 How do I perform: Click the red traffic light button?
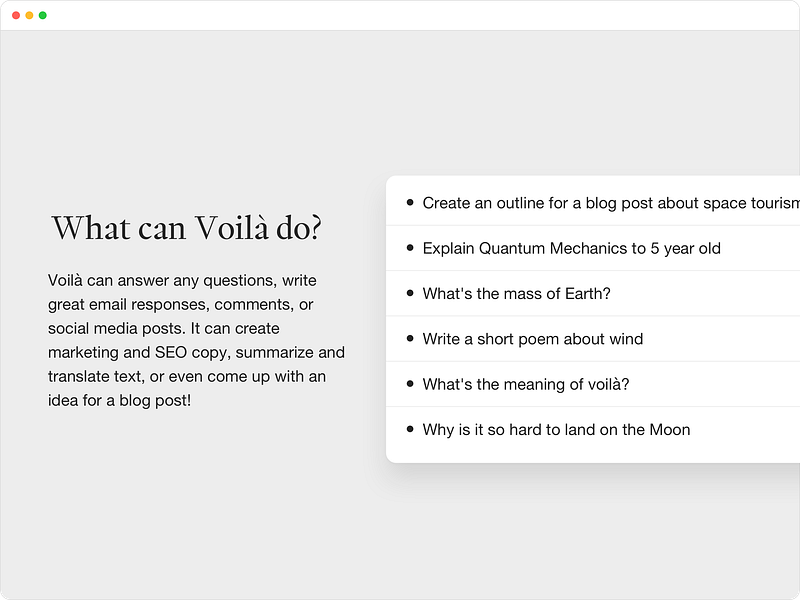pos(17,16)
